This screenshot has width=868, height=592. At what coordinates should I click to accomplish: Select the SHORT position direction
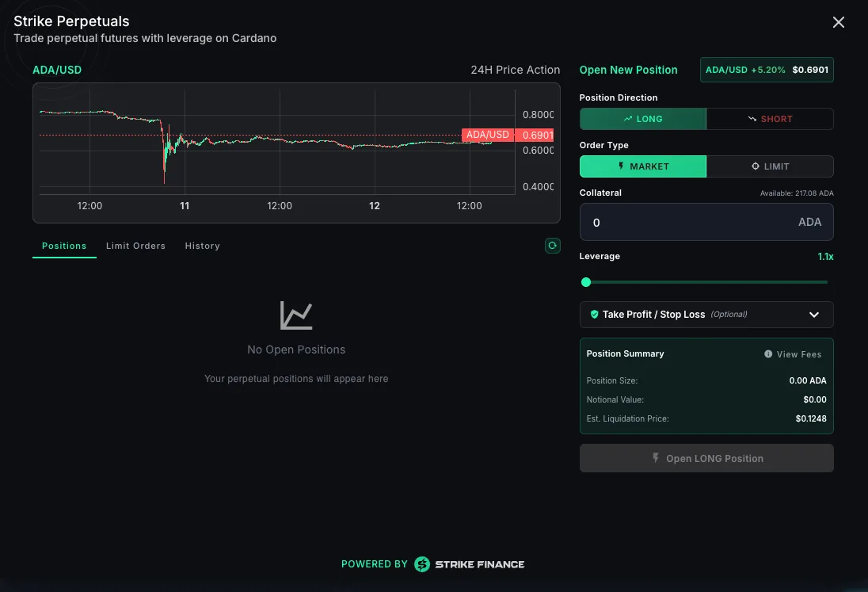[770, 119]
